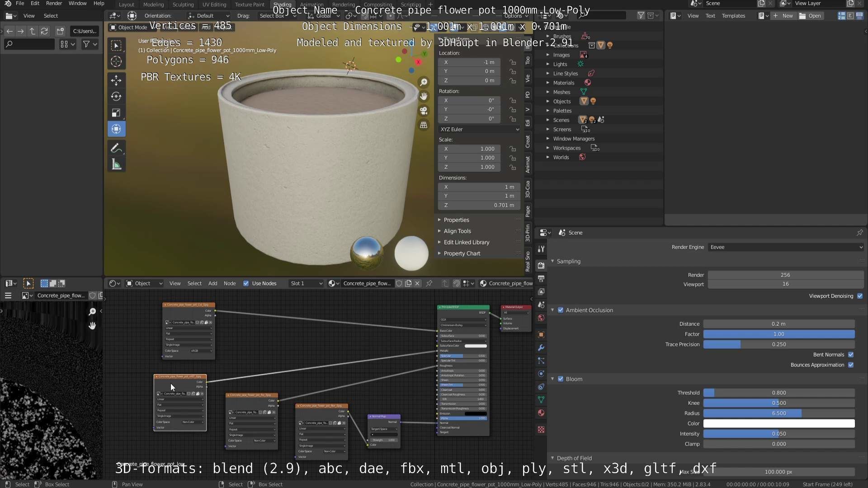The height and width of the screenshot is (488, 868).
Task: Toggle camera view icon in viewport
Action: [x=424, y=111]
